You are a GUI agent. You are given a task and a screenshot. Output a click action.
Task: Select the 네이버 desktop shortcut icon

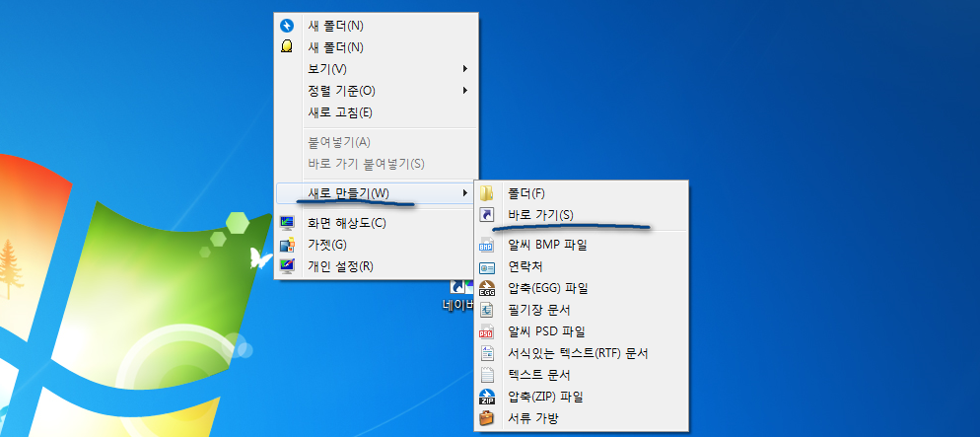pyautogui.click(x=458, y=295)
